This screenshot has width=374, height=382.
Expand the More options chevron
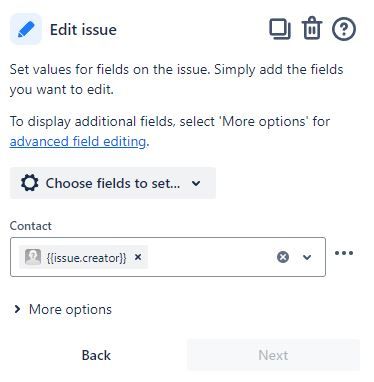(x=17, y=309)
